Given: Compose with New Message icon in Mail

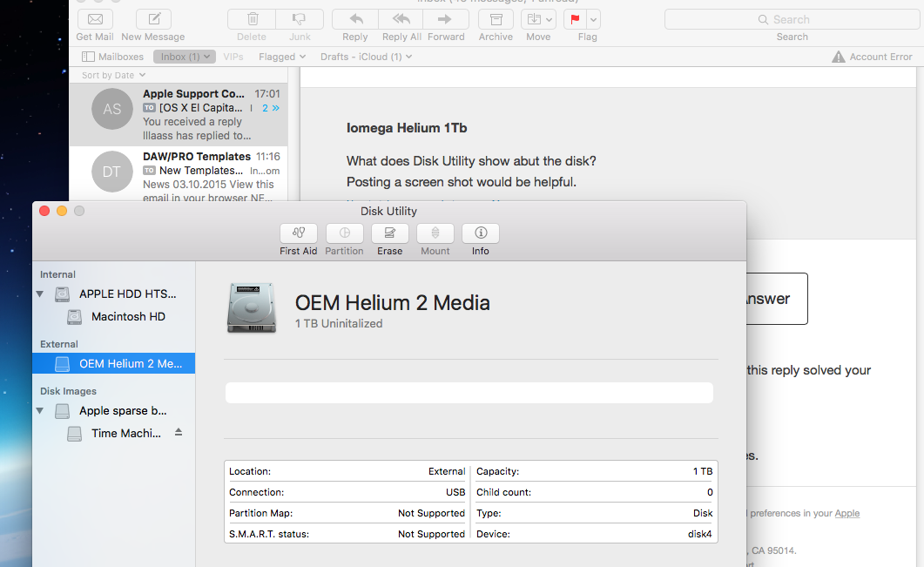Looking at the screenshot, I should coord(153,19).
